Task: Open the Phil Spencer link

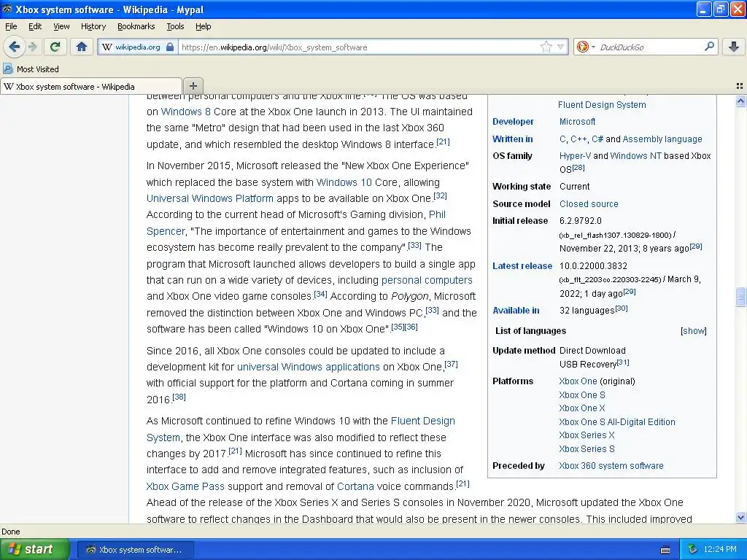Action: 437,215
